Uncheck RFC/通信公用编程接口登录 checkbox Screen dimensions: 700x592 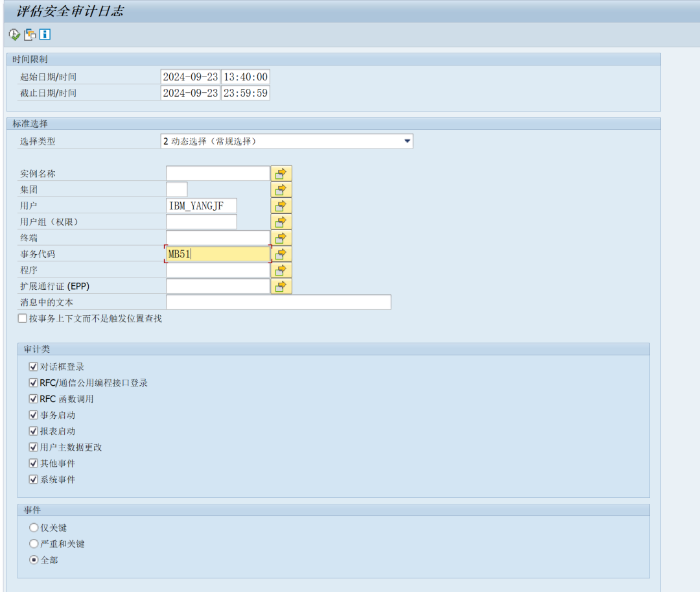tap(33, 383)
